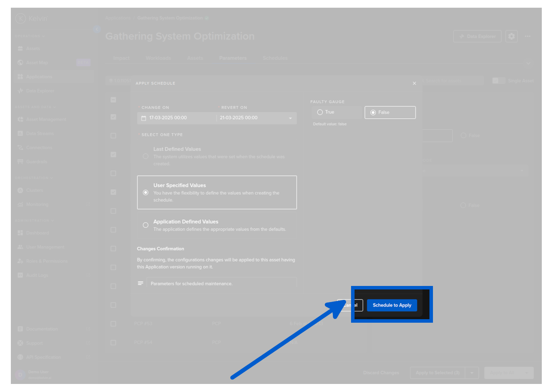Select the False option for Faulty Gauge
This screenshot has height=392, width=553.
point(373,112)
